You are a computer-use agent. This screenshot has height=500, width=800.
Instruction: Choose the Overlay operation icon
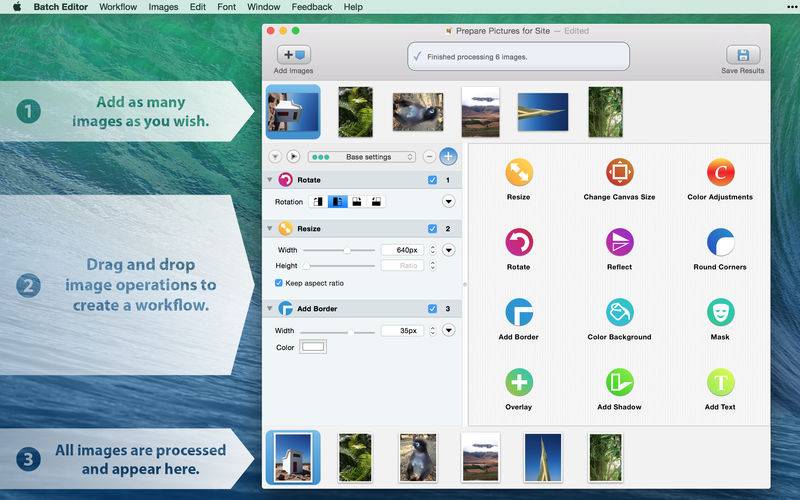tap(519, 382)
